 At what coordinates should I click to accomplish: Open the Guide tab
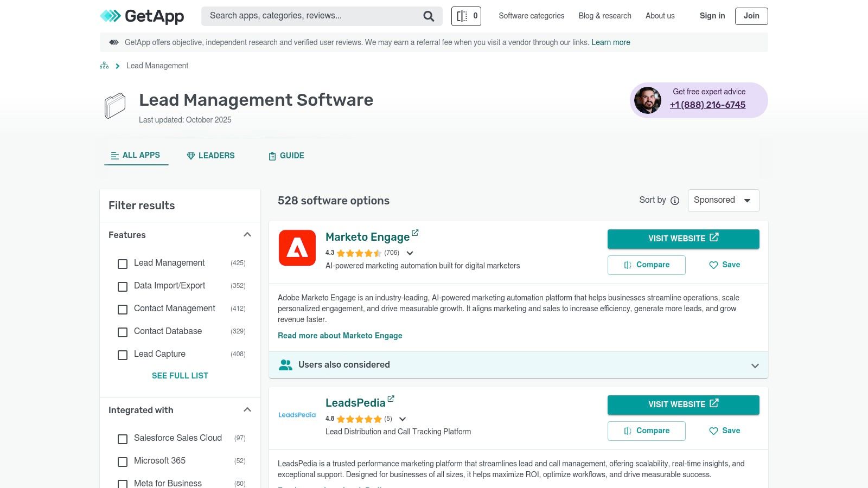(286, 156)
